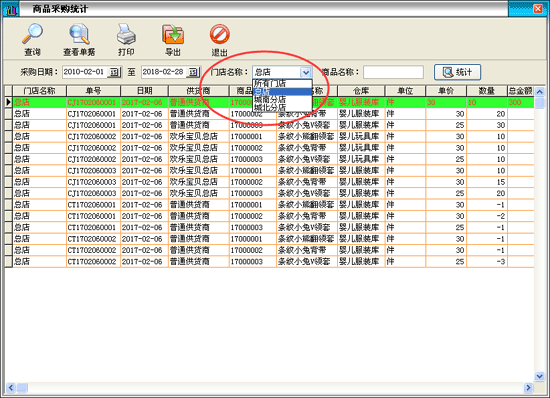
Task: Click the 数量 column header
Action: [487, 91]
